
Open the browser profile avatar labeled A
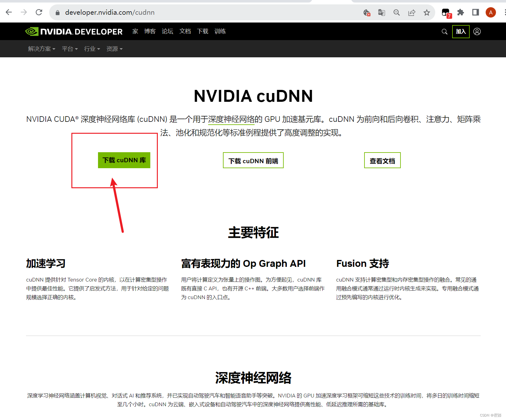tap(491, 13)
